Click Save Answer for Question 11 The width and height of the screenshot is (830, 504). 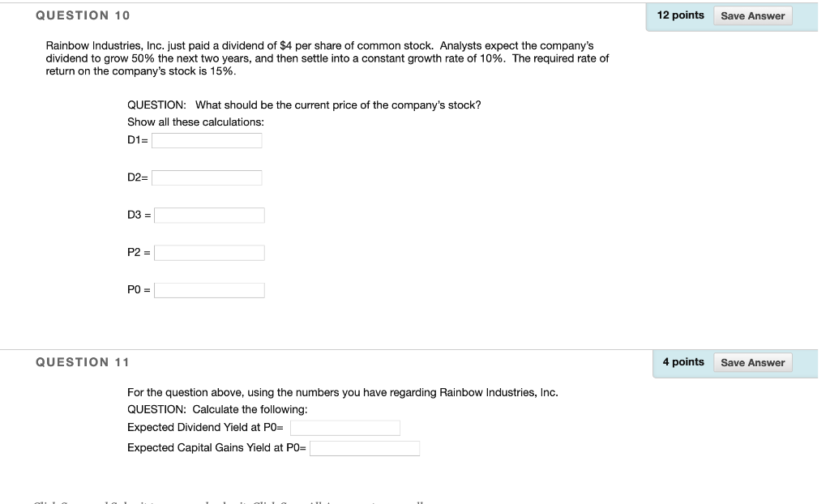[752, 362]
